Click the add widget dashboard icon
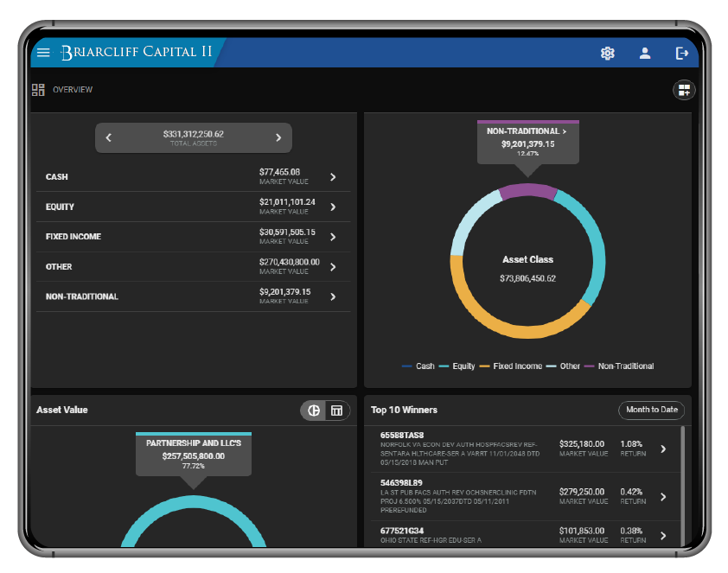This screenshot has width=728, height=573. point(684,90)
